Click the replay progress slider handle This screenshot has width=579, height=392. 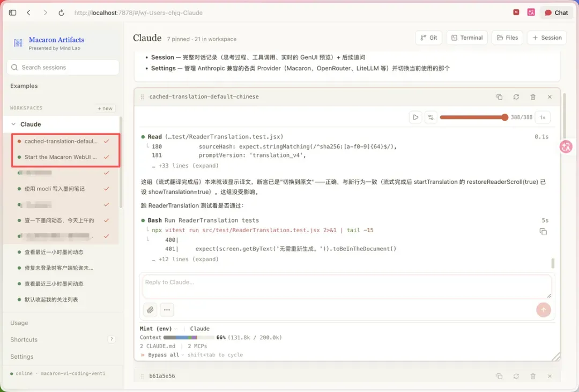(x=504, y=117)
